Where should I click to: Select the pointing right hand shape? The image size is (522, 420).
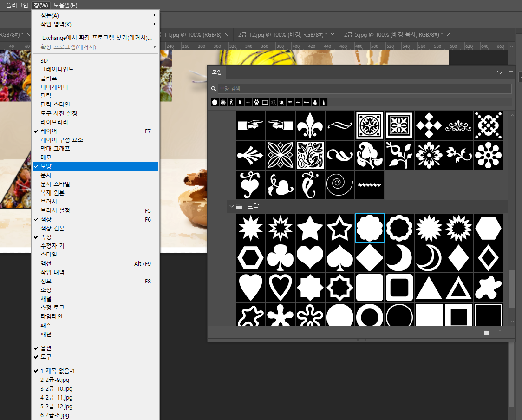tap(251, 125)
